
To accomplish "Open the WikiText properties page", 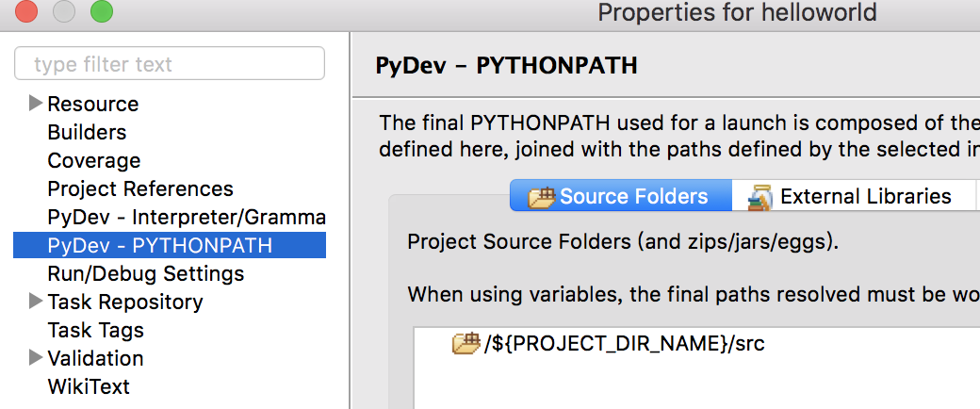I will (89, 385).
